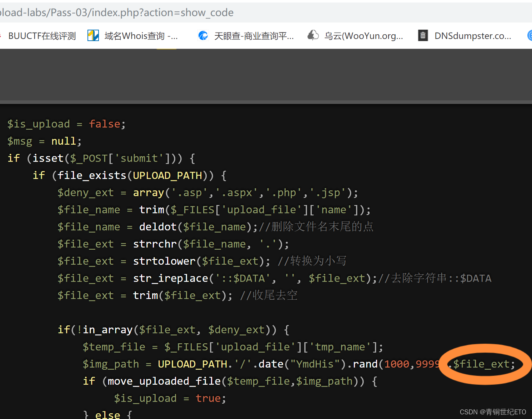Image resolution: width=532 pixels, height=419 pixels.
Task: Click the DNSdumpster bookmark favicon
Action: point(423,35)
